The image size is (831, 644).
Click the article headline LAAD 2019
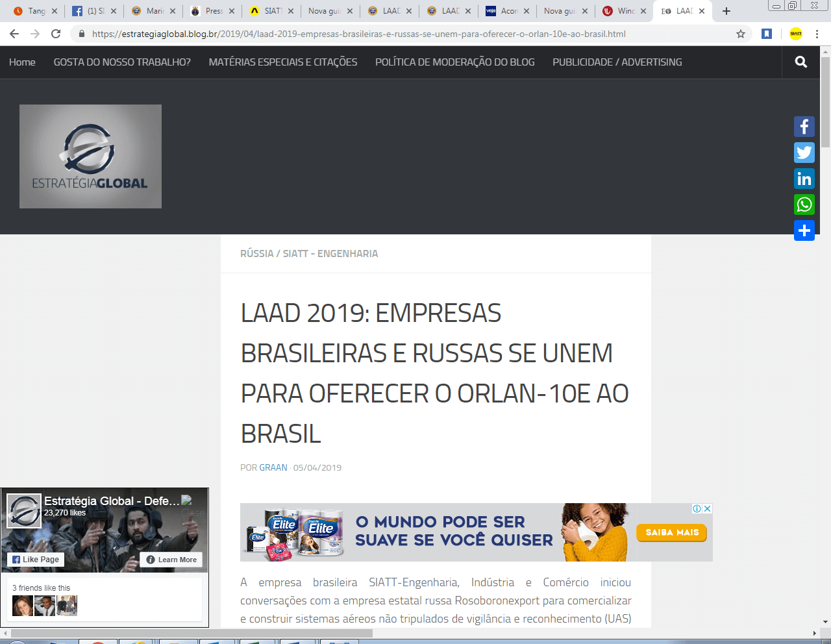[435, 373]
